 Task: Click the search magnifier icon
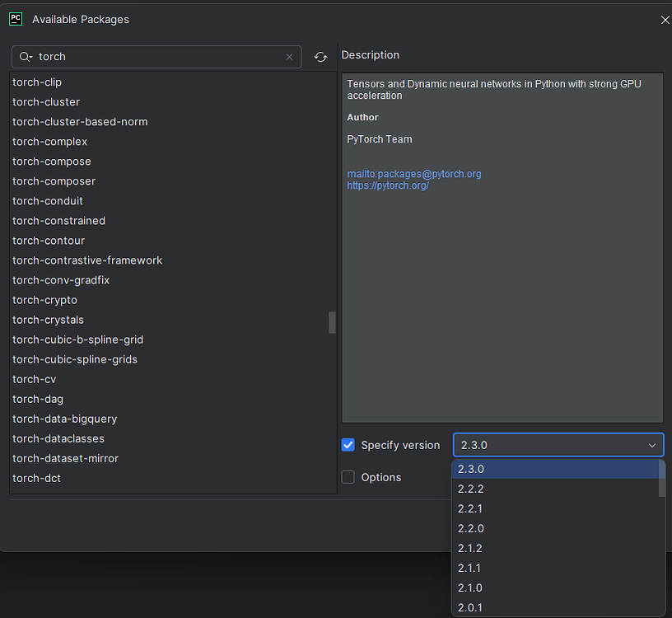click(x=26, y=57)
